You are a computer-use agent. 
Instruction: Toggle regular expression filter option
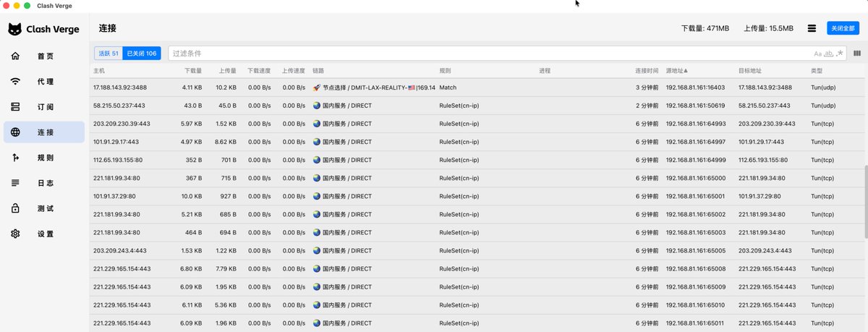tap(840, 54)
